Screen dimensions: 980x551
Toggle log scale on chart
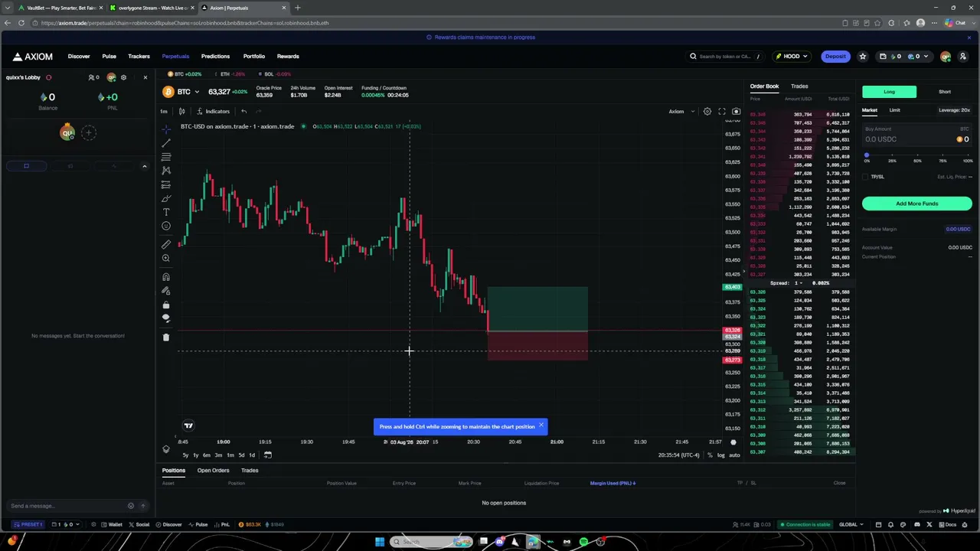721,455
